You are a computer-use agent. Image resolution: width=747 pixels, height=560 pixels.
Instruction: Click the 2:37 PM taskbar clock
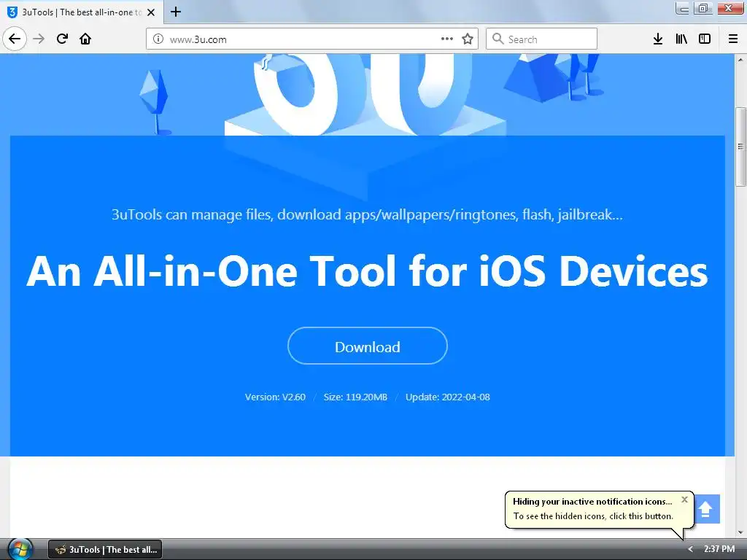click(x=719, y=549)
